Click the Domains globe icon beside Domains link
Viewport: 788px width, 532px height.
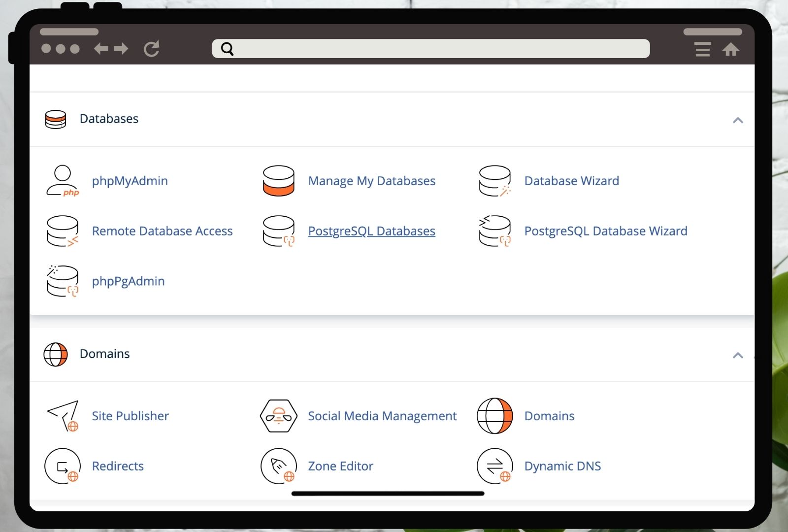click(495, 416)
